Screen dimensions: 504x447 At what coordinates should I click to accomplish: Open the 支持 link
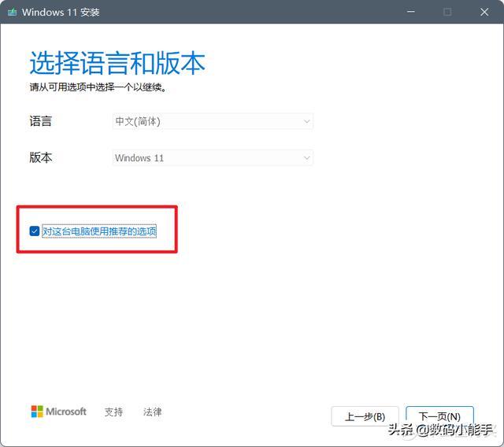click(113, 412)
